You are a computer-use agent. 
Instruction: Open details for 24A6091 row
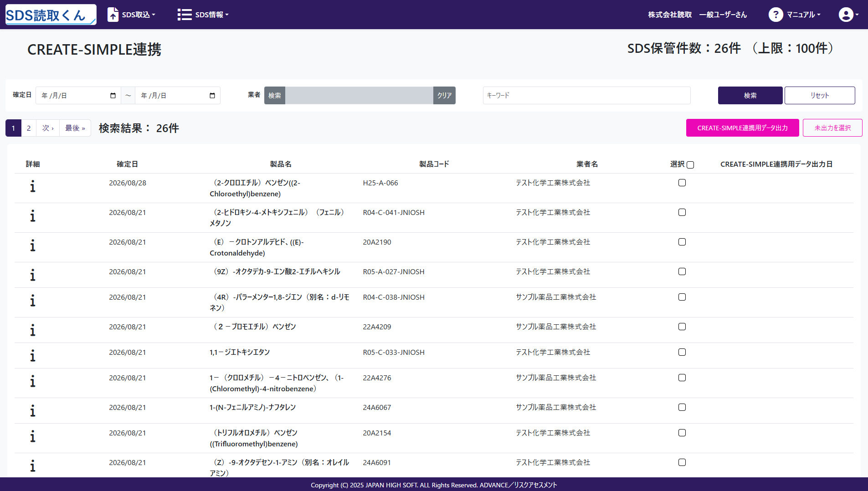[32, 466]
